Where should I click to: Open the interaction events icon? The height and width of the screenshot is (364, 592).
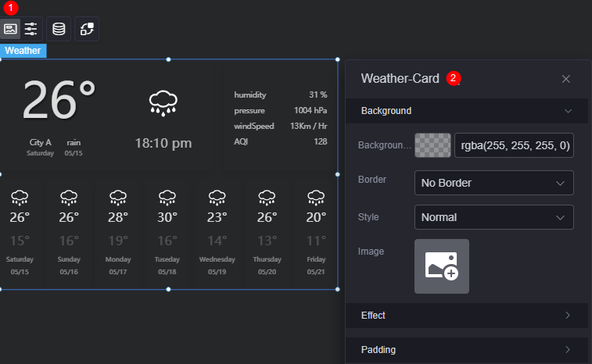(87, 29)
